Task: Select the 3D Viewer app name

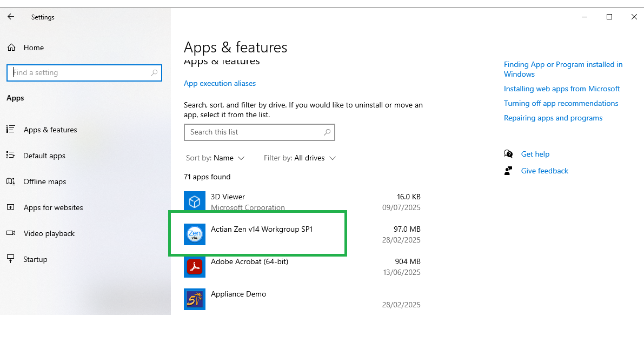Action: pos(228,197)
